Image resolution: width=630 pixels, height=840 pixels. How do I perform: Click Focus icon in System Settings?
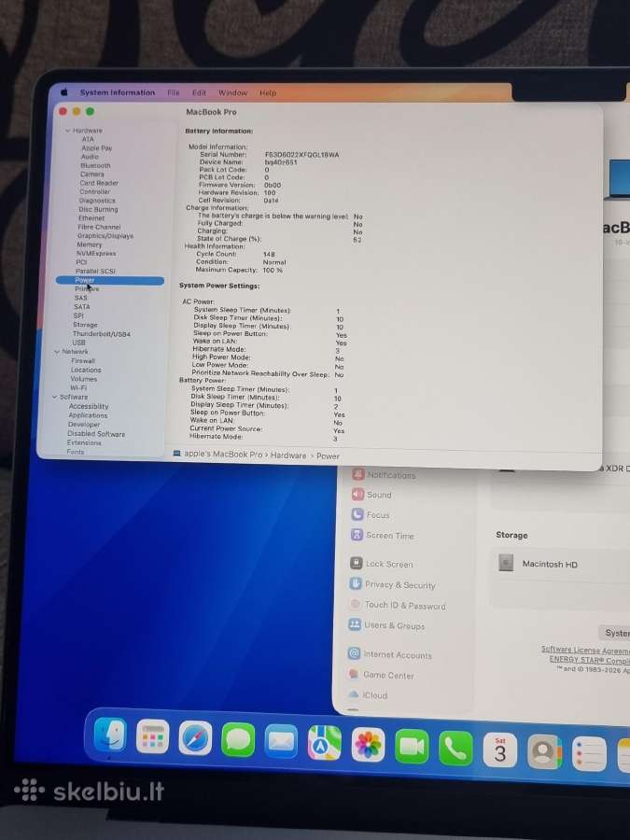click(357, 514)
